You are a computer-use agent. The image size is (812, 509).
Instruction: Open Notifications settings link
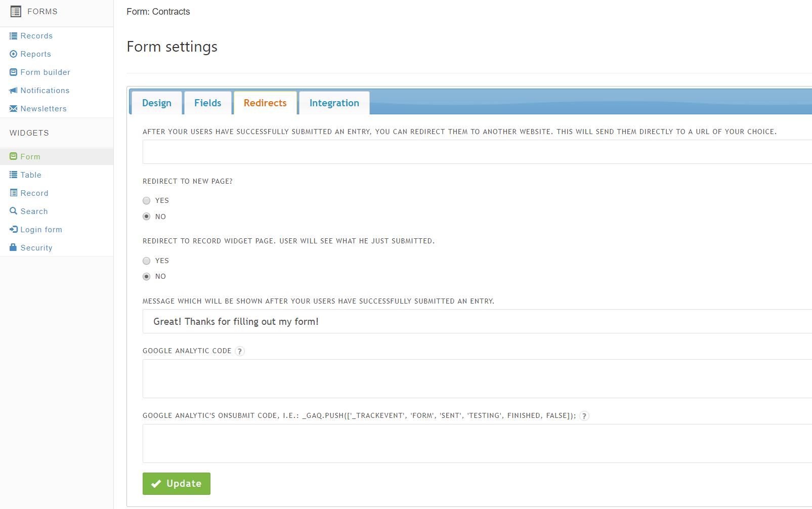[x=45, y=91]
